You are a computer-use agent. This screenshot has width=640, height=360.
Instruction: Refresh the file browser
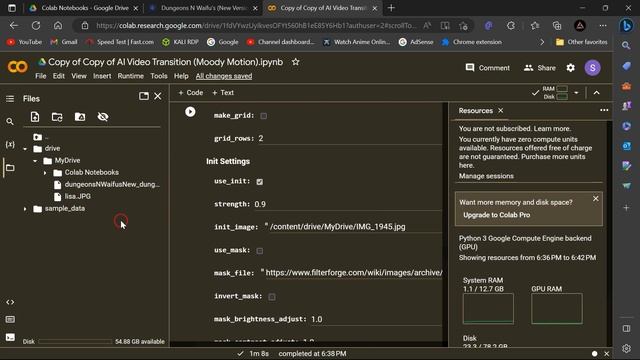57,117
